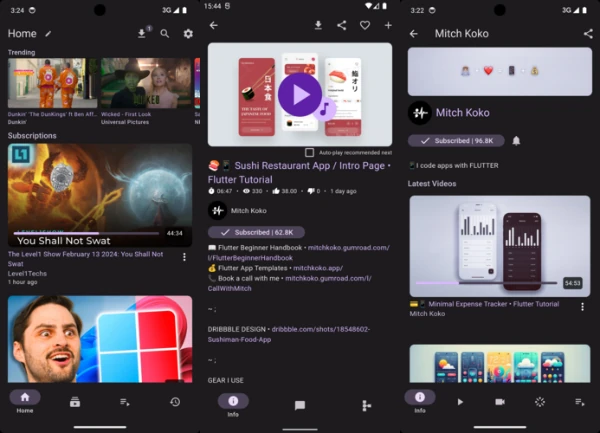
Task: Open Book a call gumroad link
Action: pyautogui.click(x=290, y=283)
